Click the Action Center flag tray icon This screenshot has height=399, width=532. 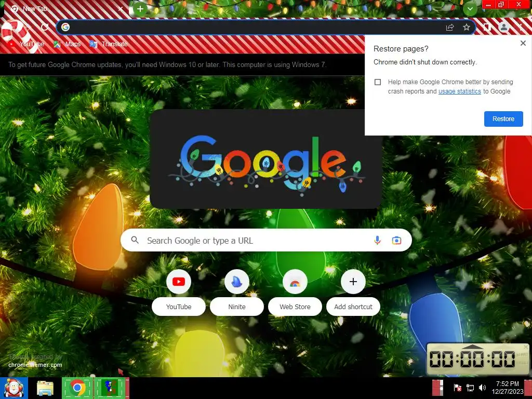coord(457,388)
